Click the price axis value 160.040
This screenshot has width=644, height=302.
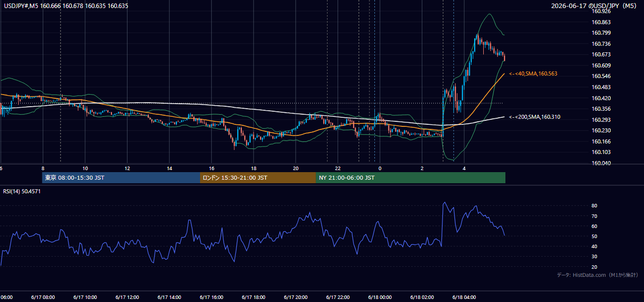[601, 163]
